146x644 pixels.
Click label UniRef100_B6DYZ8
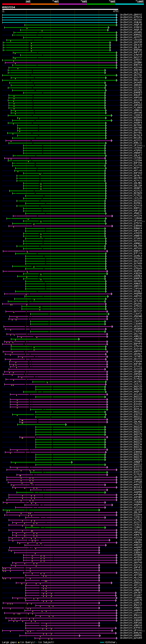tap(131, 387)
